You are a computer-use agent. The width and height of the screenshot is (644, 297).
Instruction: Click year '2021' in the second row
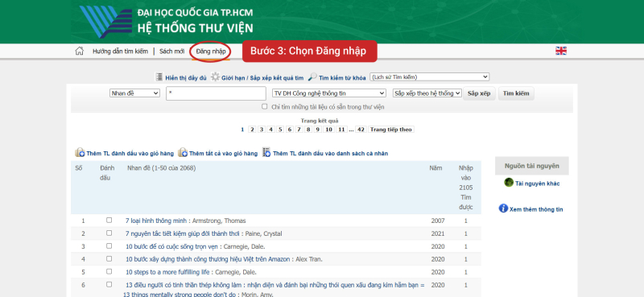point(438,233)
